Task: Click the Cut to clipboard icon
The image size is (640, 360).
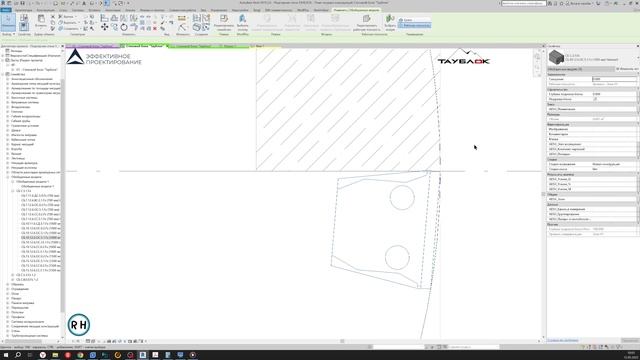Action: click(53, 17)
